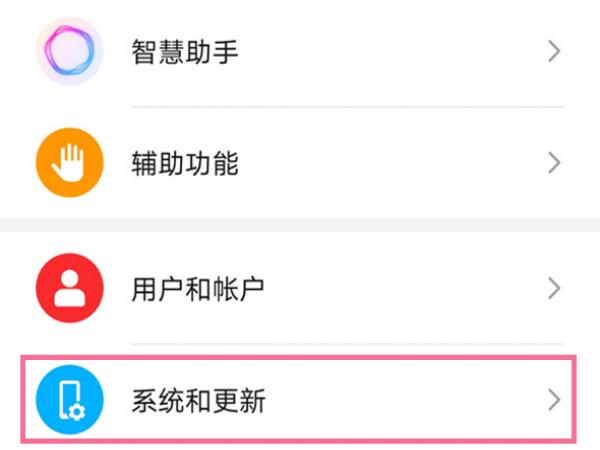600x450 pixels.
Task: Click the arrow next to 辅助功能
Action: (555, 163)
